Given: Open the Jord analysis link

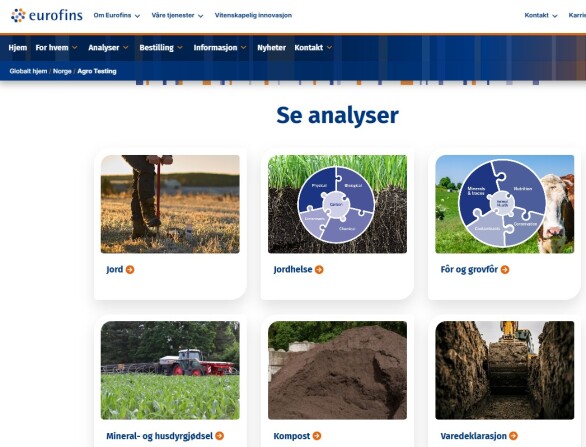Looking at the screenshot, I should (114, 269).
